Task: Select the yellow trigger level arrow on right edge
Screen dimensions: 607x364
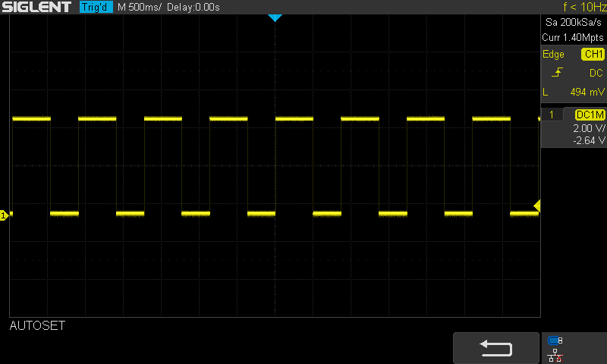Action: (536, 206)
